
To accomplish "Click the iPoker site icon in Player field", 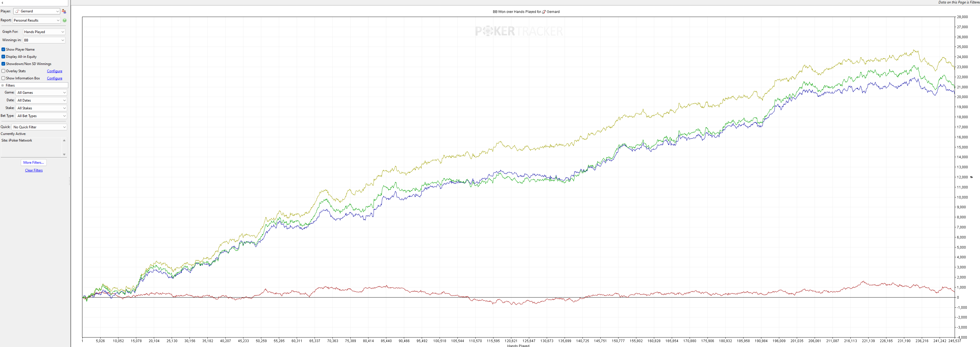I will (x=17, y=12).
